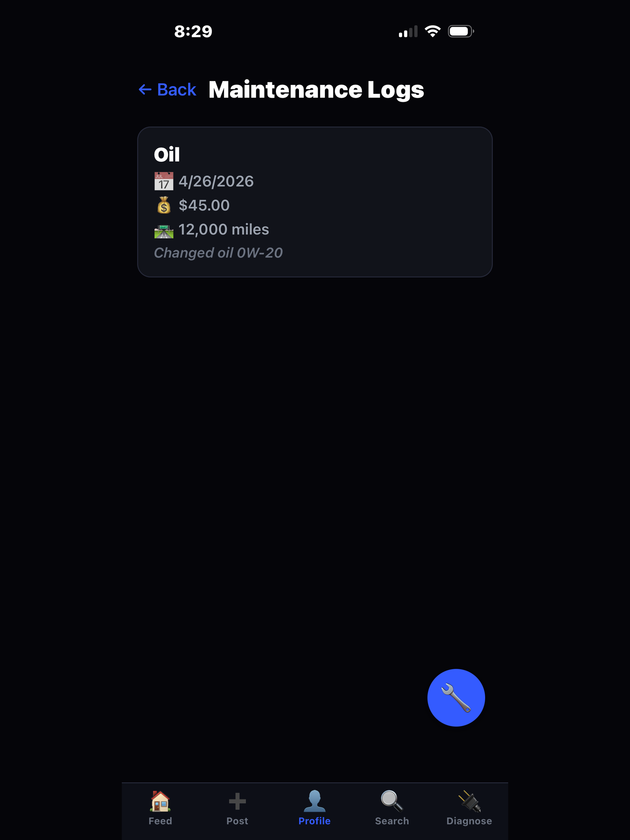Open the Oil maintenance log card
630x840 pixels.
pos(315,202)
